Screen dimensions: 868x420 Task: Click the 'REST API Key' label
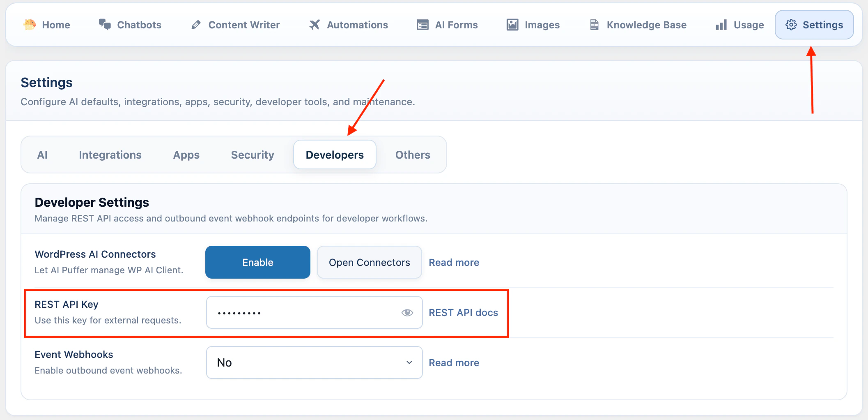(x=67, y=305)
